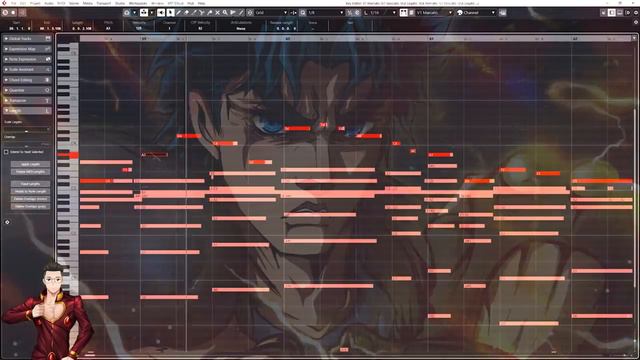Image resolution: width=640 pixels, height=360 pixels.
Task: Click the Cubase logo in menu bar
Action: [x=4, y=3]
